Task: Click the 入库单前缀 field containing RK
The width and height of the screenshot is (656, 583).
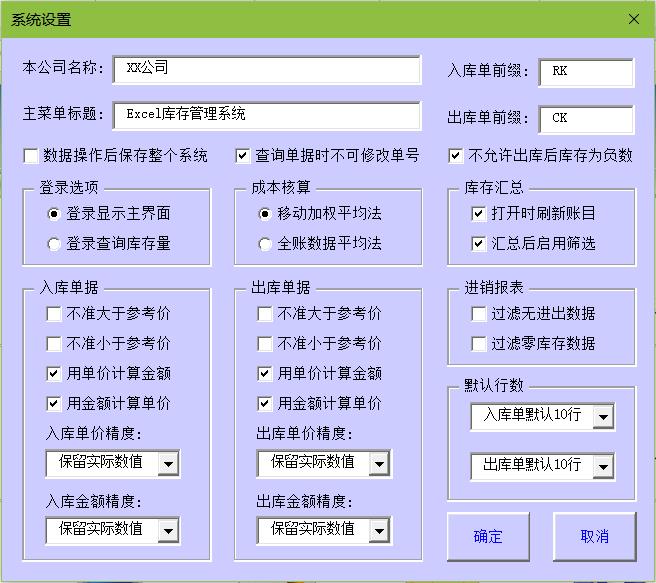Action: (x=586, y=72)
